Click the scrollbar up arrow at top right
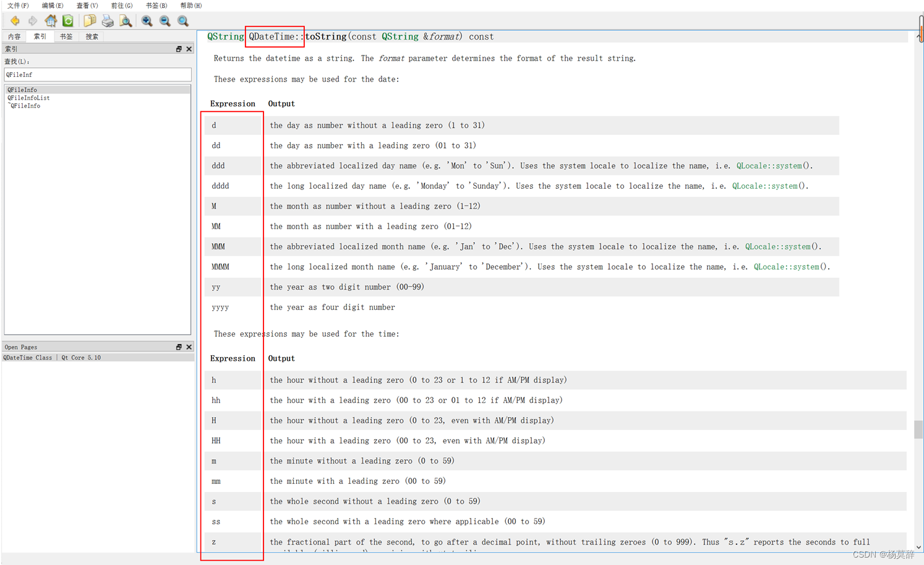The image size is (924, 565). point(918,37)
